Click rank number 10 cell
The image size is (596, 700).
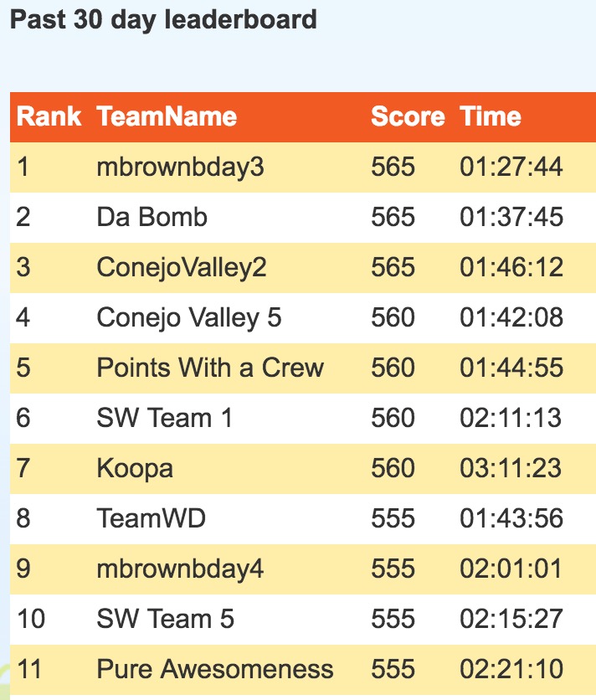point(31,620)
